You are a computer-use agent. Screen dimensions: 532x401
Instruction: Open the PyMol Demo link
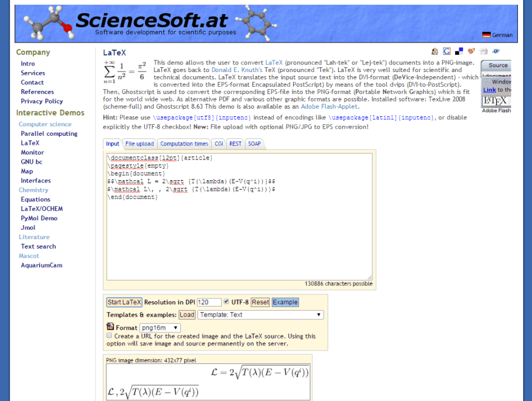click(x=39, y=219)
